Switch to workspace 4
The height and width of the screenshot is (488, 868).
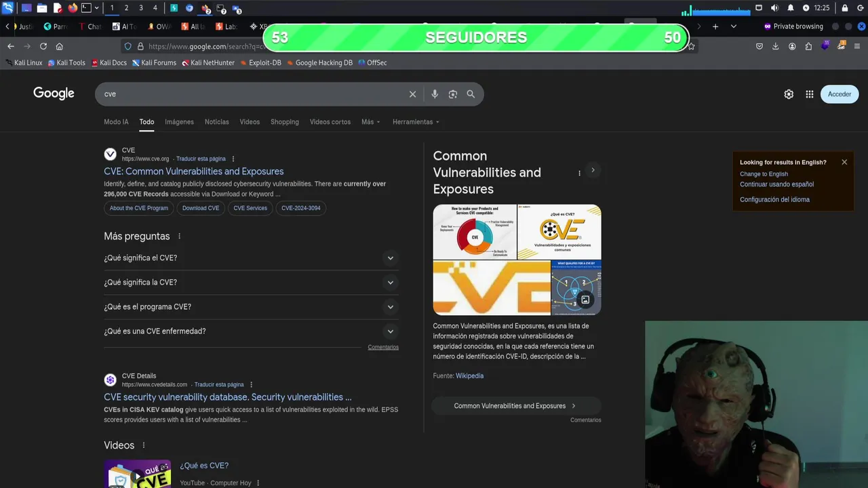(x=155, y=8)
